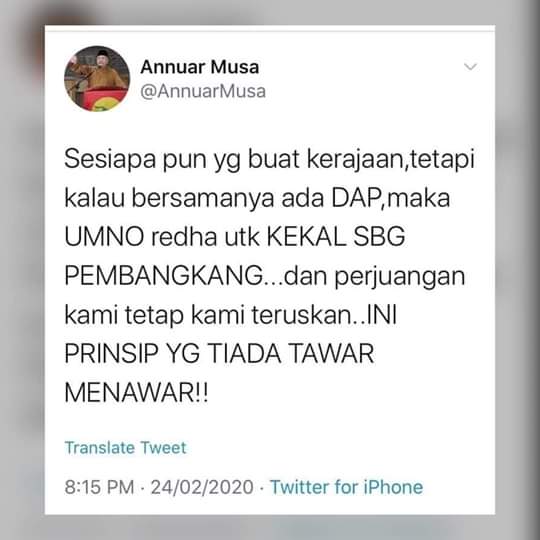The width and height of the screenshot is (540, 540).
Task: Open the @AnnuarMusa handle
Action: (203, 92)
